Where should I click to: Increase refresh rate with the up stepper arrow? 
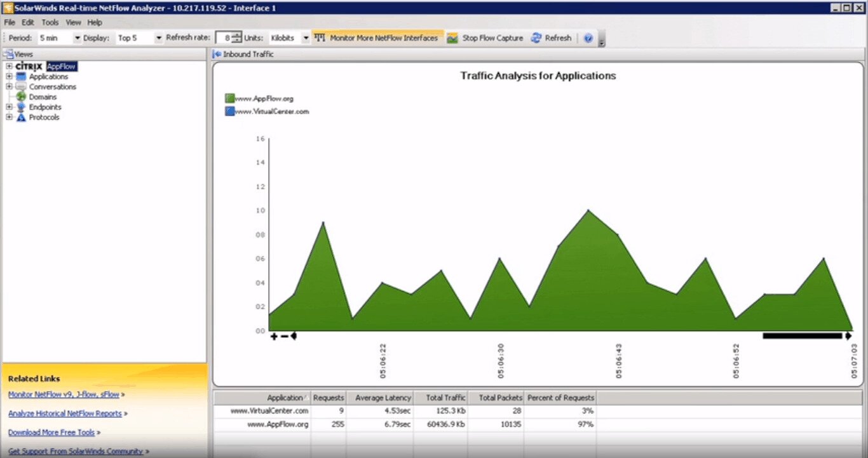tap(236, 35)
